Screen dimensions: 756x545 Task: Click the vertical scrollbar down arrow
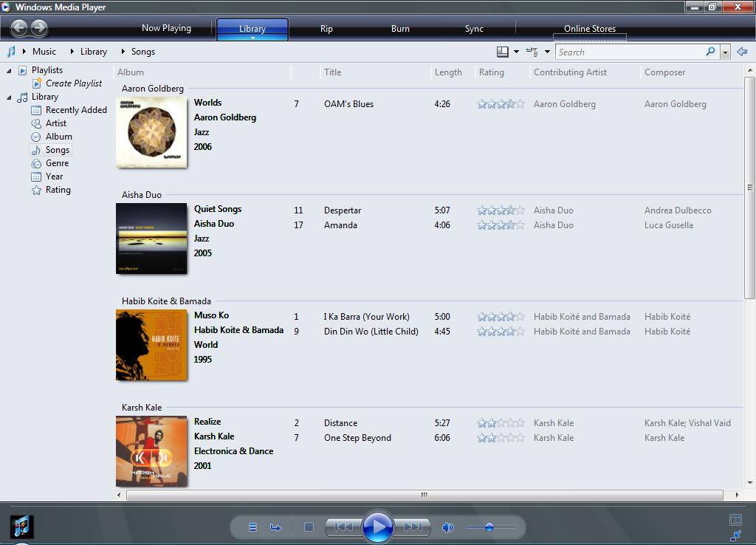(x=750, y=482)
